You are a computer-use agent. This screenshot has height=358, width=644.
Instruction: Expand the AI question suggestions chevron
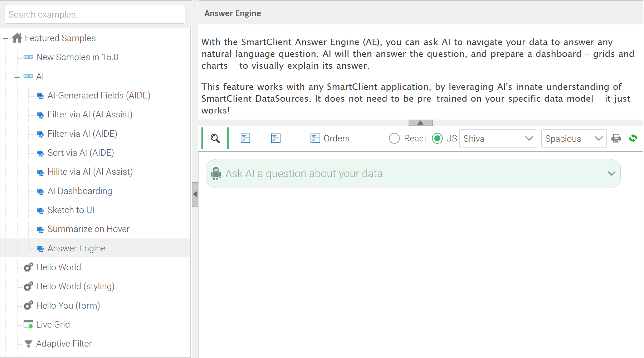coord(612,174)
